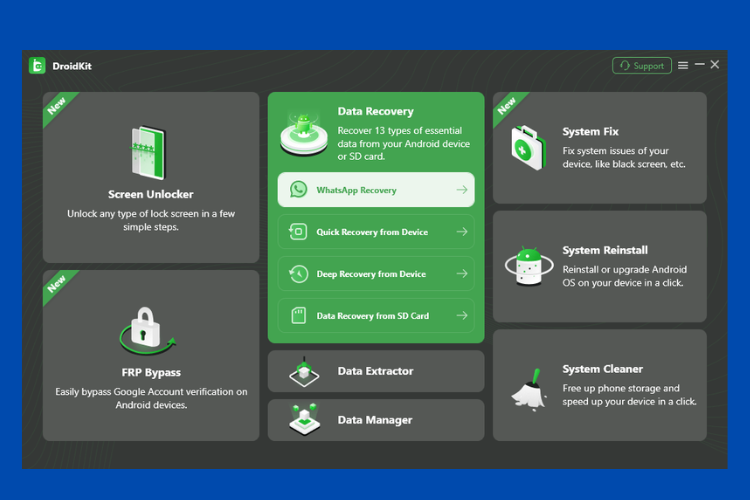Click the Deep Recovery clock icon
The image size is (750, 500).
(x=298, y=274)
